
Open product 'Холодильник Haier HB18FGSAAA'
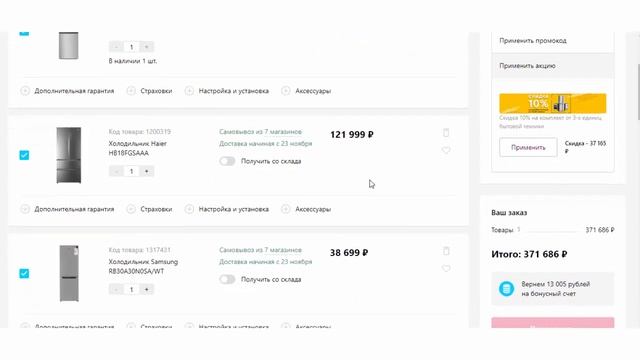point(138,148)
